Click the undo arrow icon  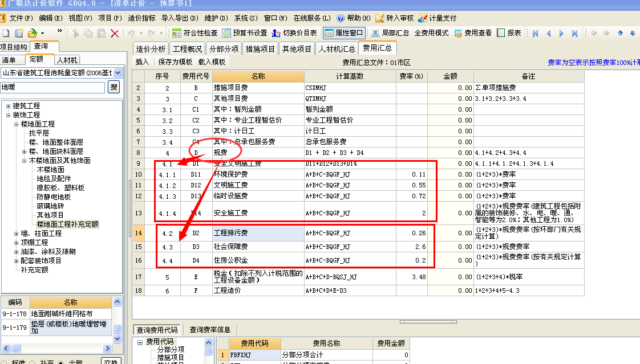pyautogui.click(x=131, y=33)
